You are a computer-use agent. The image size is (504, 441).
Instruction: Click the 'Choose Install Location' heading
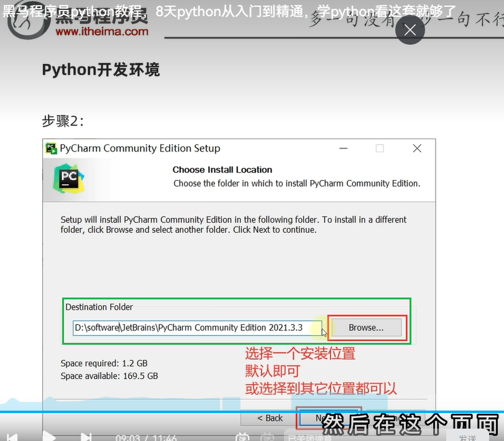tap(222, 170)
